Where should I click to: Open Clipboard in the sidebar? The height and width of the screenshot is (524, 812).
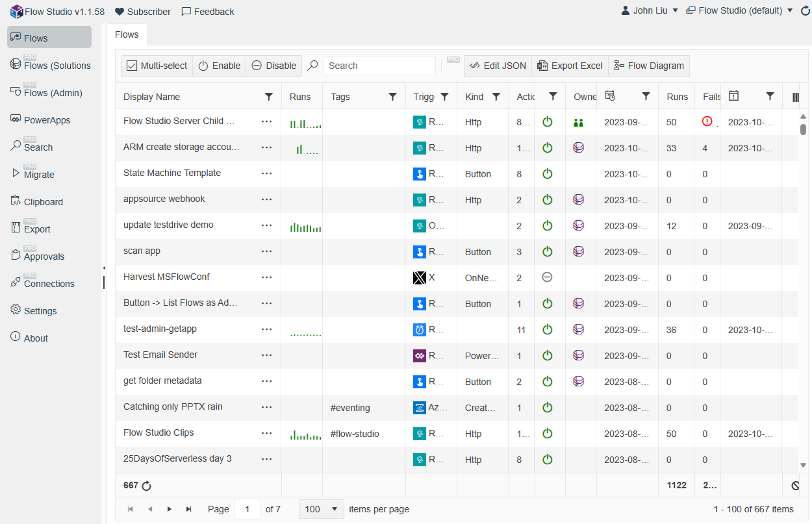point(44,202)
